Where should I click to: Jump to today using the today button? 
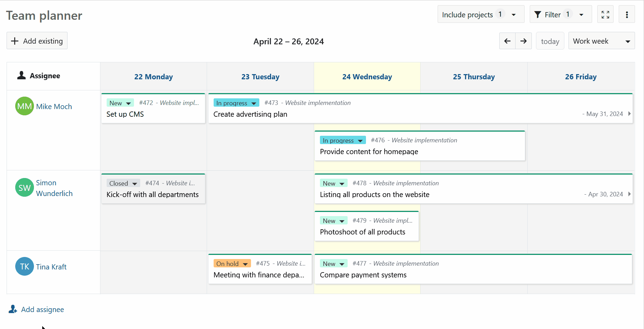[x=550, y=41]
